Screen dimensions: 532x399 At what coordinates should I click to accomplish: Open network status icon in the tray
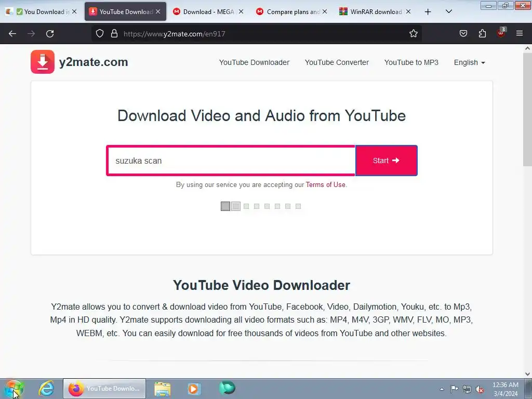467,389
